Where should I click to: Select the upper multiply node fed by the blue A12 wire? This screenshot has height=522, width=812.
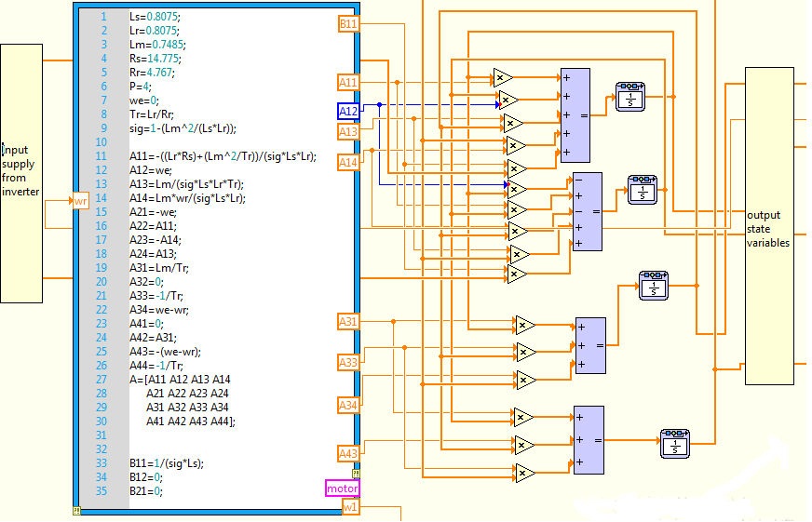(508, 100)
